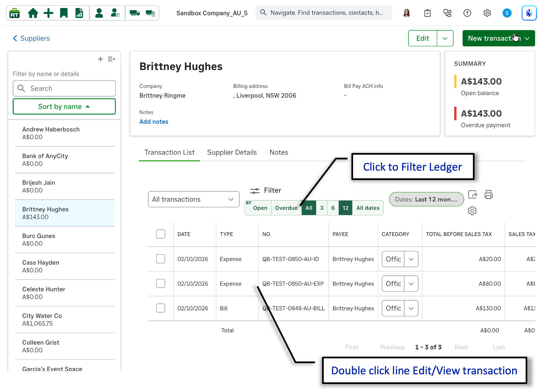The height and width of the screenshot is (392, 544).
Task: Go back to Suppliers link
Action: (x=31, y=38)
